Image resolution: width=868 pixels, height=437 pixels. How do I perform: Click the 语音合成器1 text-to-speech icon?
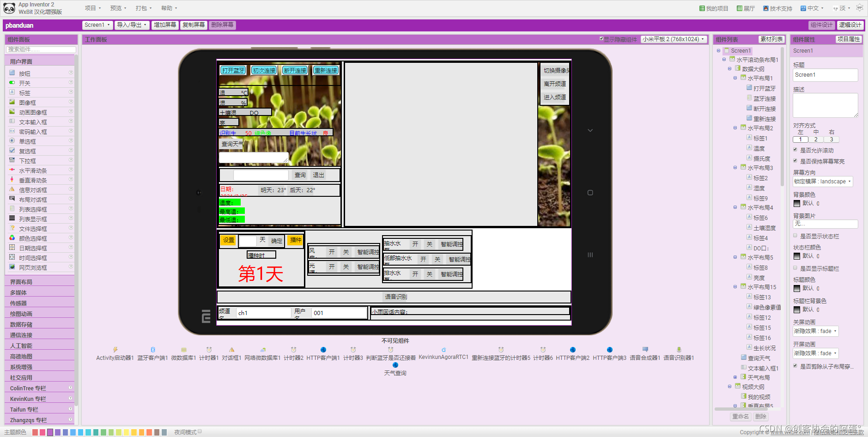(x=645, y=350)
